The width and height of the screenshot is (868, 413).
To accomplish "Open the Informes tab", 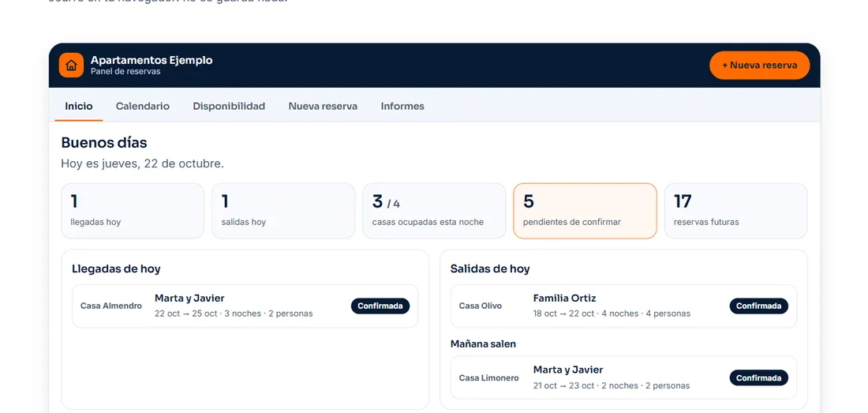I will 402,107.
